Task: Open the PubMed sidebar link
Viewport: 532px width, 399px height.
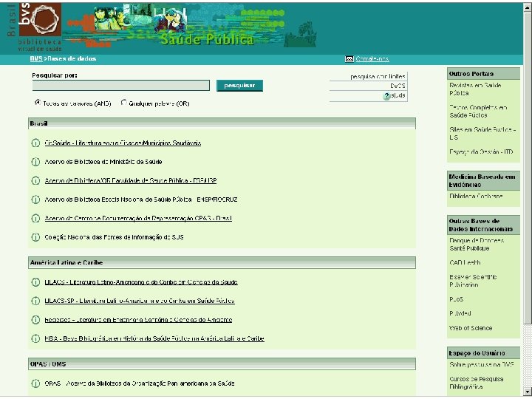Action: point(460,313)
